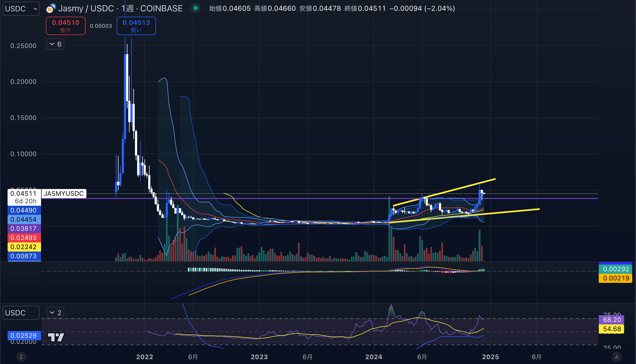Click the high price 0.04660 value
The height and width of the screenshot is (364, 636).
(282, 8)
